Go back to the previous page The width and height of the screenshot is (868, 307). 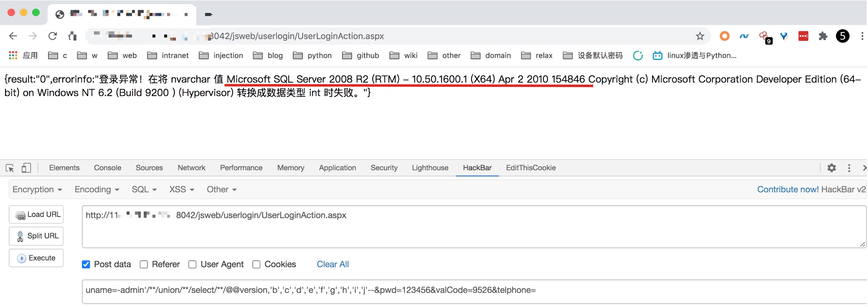coord(13,36)
